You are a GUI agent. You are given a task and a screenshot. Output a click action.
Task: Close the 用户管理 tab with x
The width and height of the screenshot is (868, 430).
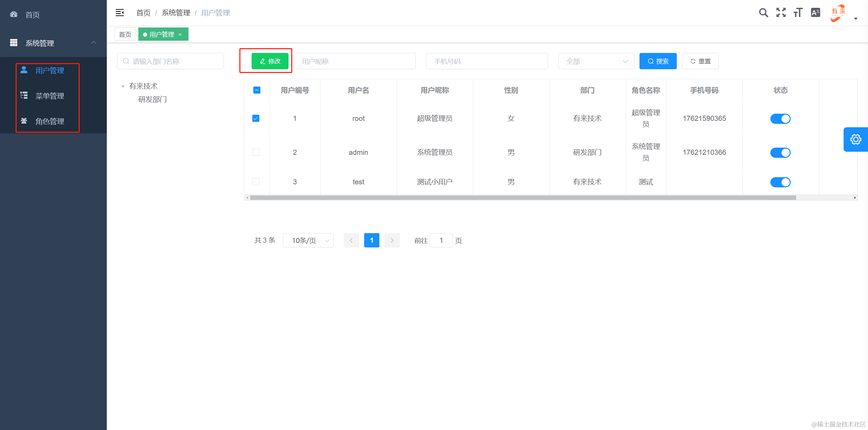(x=180, y=35)
